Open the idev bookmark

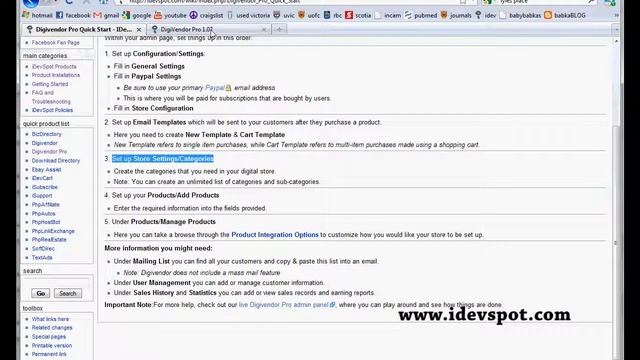(x=486, y=16)
